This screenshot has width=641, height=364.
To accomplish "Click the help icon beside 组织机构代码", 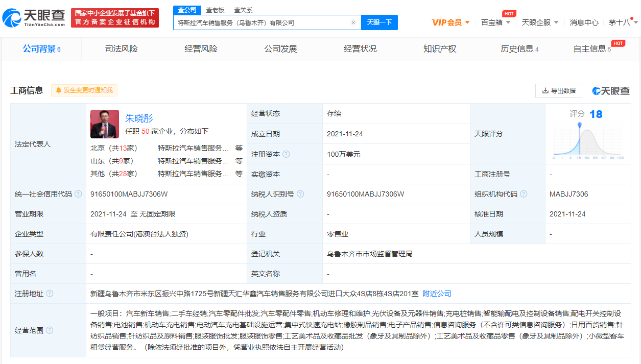I will (x=524, y=194).
